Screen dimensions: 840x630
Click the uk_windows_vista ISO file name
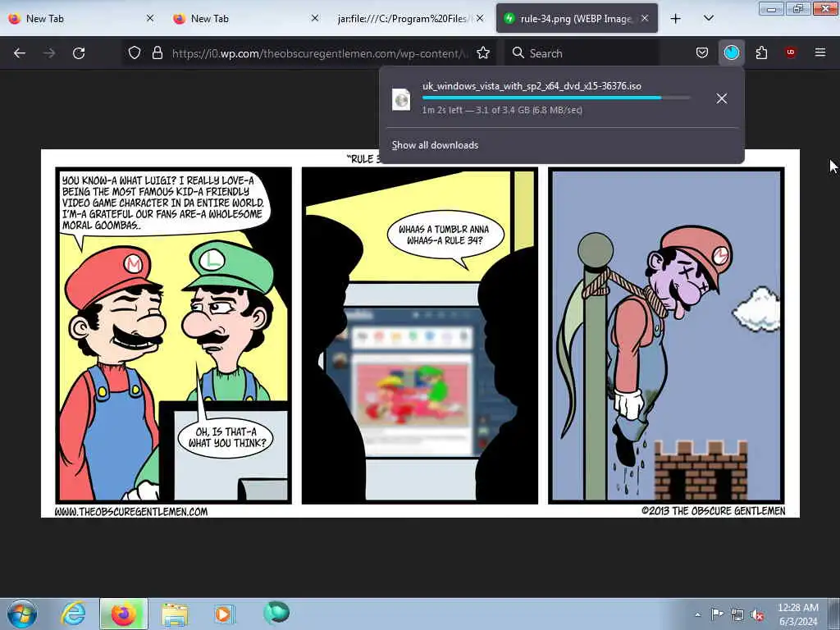532,86
